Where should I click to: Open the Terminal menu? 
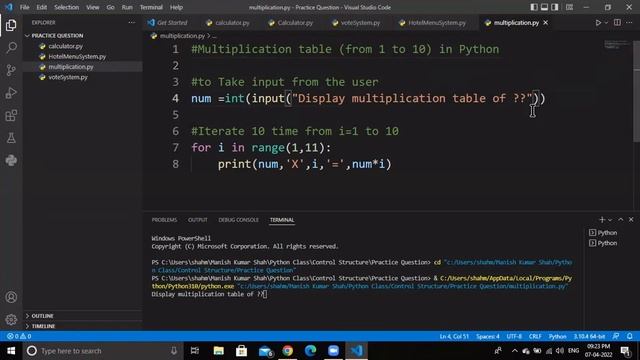(151, 7)
